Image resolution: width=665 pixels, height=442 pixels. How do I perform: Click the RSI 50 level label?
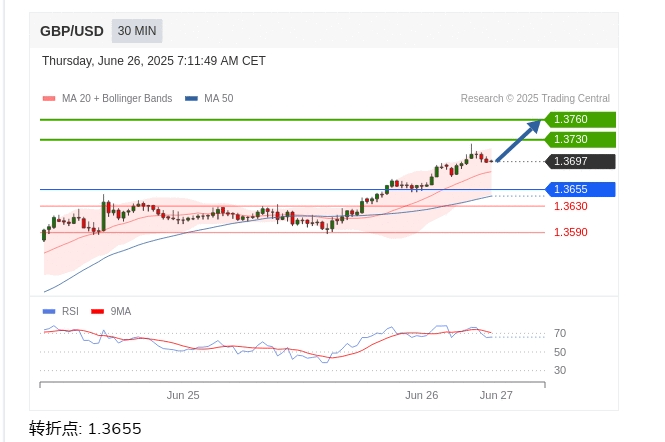[560, 352]
